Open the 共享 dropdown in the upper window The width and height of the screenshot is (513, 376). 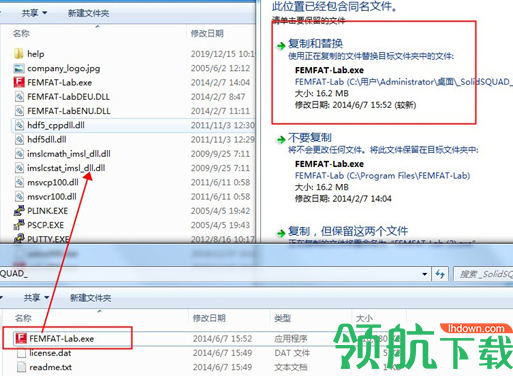pyautogui.click(x=34, y=13)
